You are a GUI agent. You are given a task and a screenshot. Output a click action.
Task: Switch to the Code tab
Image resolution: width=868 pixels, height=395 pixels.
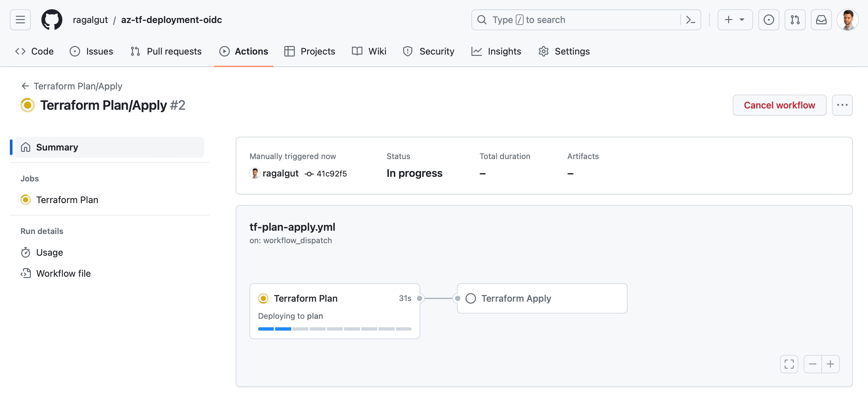click(34, 51)
